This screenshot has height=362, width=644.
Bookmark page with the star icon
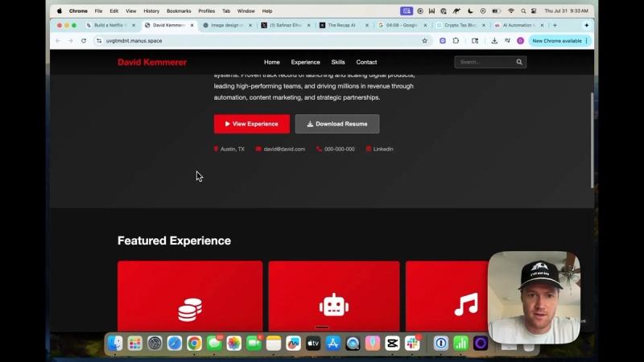click(425, 41)
